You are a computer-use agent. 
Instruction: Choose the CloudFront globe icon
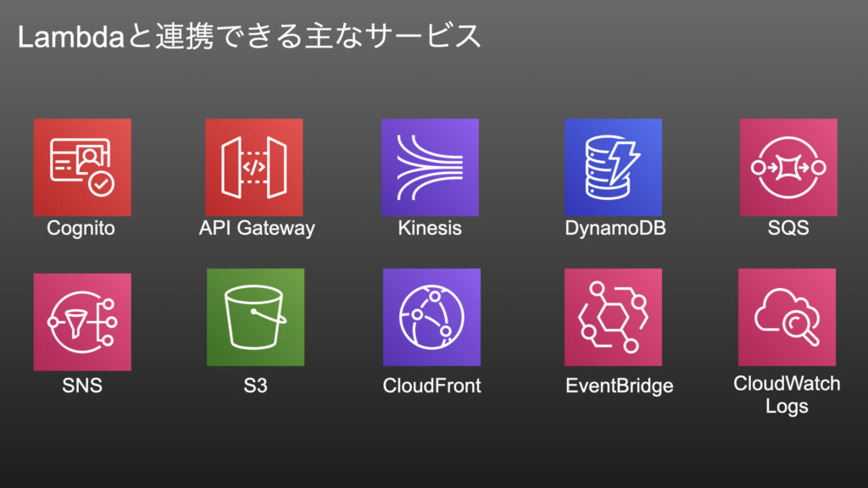point(431,317)
